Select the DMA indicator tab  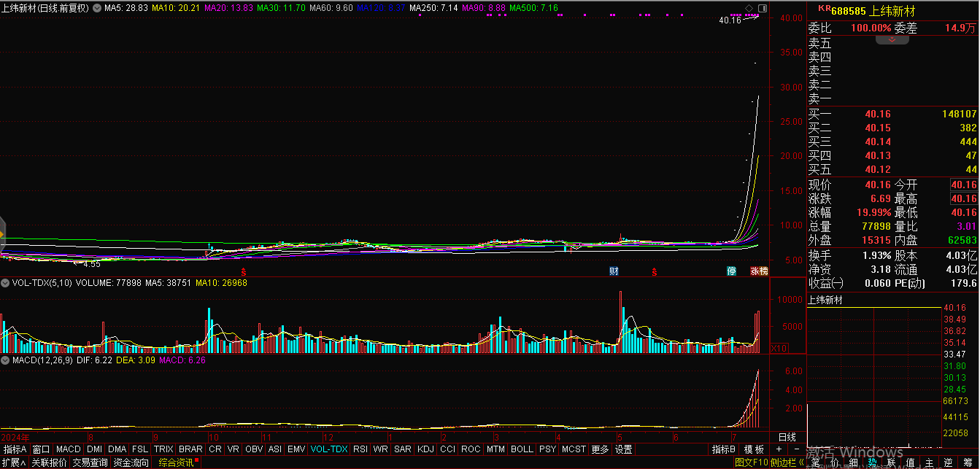coord(117,449)
